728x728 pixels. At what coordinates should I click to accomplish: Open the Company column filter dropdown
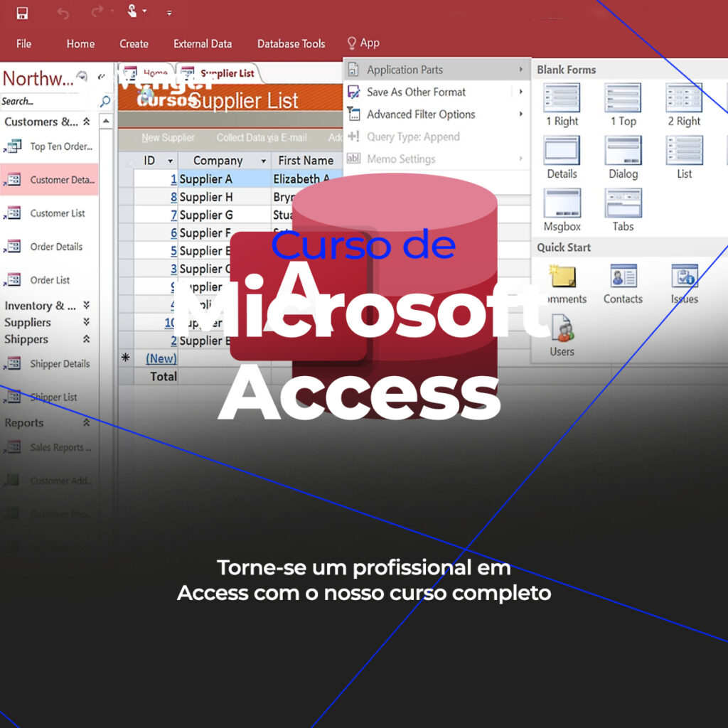[x=263, y=161]
